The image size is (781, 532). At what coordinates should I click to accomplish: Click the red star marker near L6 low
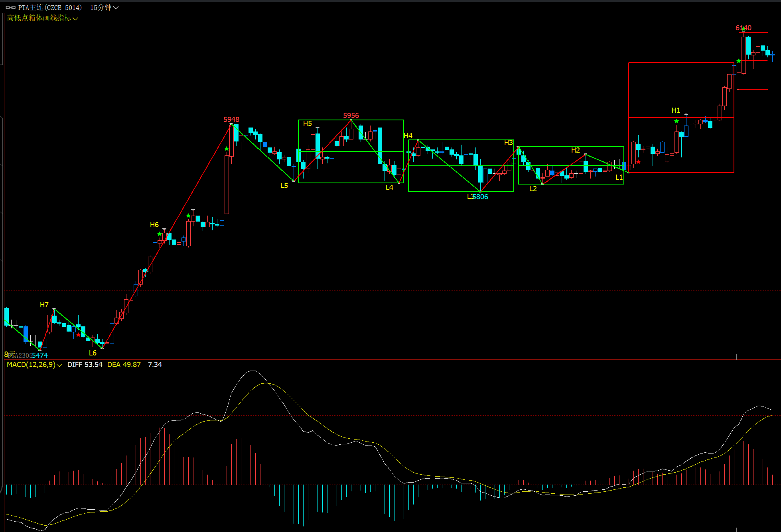[x=78, y=335]
